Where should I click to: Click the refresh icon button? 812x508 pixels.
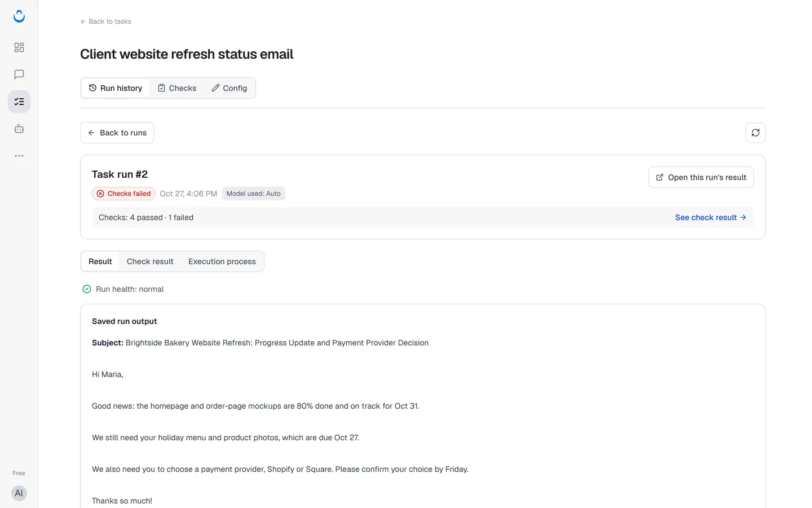(x=756, y=133)
